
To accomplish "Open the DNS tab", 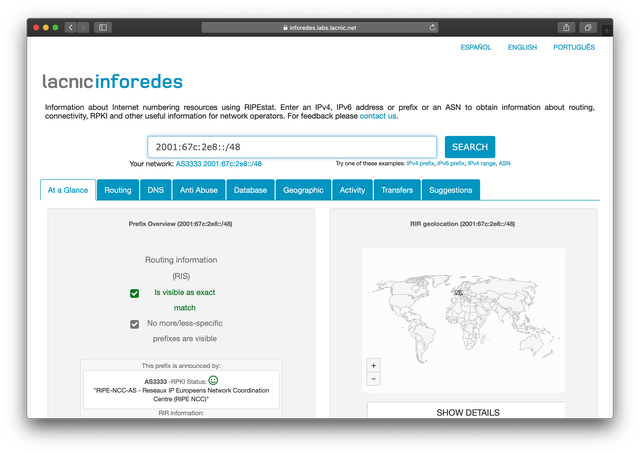I will [x=156, y=190].
